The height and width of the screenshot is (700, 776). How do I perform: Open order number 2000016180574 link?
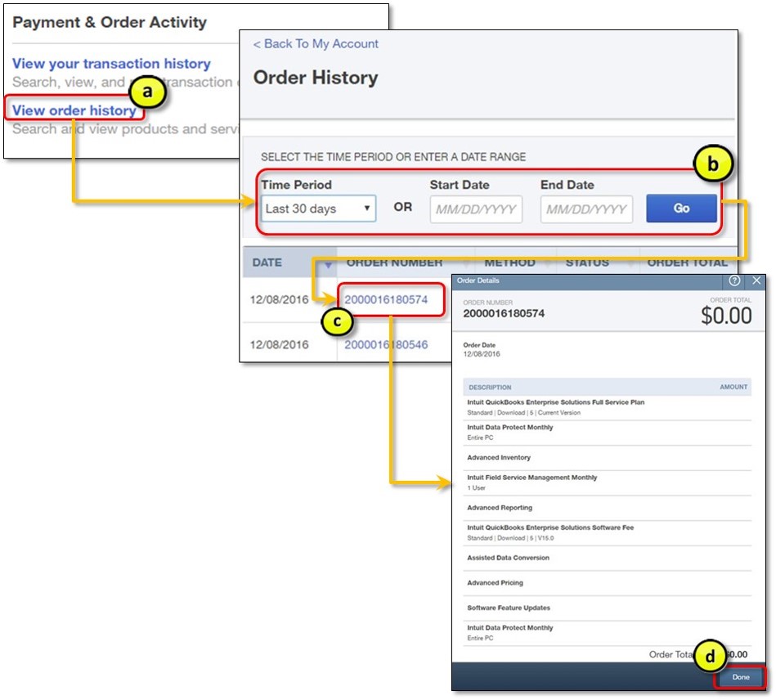tap(386, 299)
